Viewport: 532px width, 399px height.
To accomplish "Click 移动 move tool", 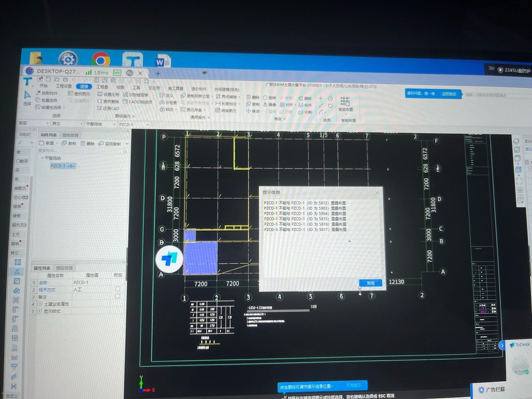I will (x=253, y=111).
